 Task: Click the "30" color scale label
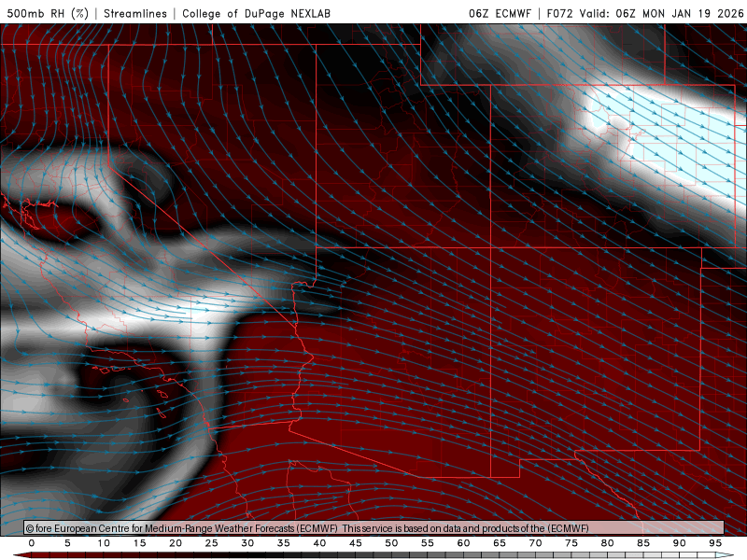click(x=247, y=543)
